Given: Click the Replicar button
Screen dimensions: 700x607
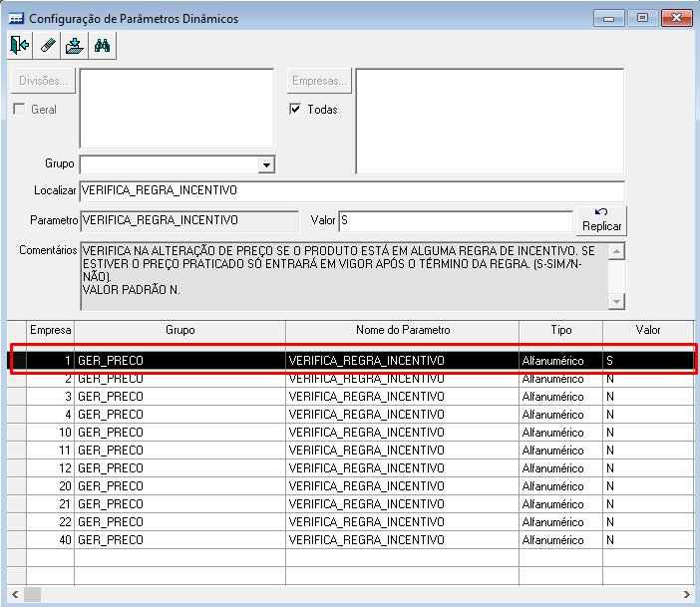Looking at the screenshot, I should click(602, 220).
